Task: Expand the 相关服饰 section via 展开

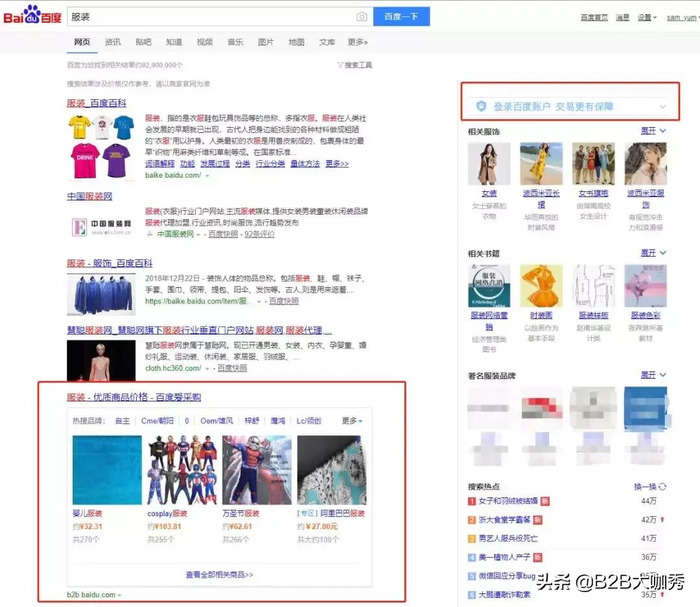Action: click(x=648, y=131)
